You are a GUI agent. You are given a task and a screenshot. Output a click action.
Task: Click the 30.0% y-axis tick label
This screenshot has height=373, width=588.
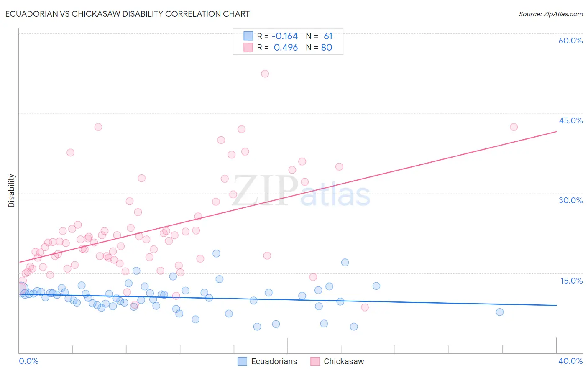click(570, 200)
